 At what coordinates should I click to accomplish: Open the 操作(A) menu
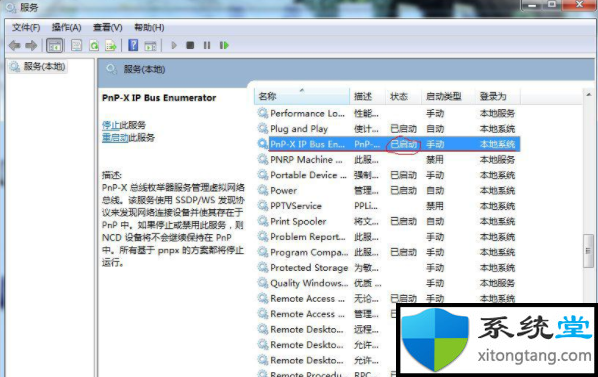pos(67,27)
